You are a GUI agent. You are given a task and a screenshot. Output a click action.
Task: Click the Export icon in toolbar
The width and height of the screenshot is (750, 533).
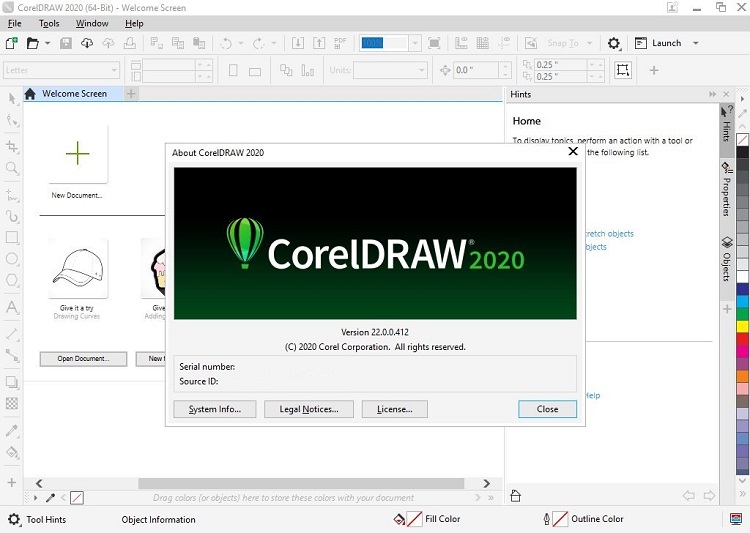coord(319,44)
